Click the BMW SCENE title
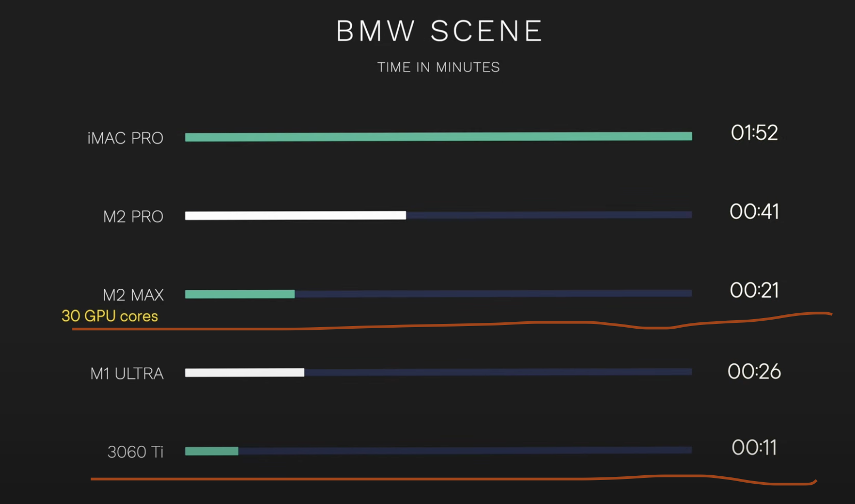855x504 pixels. coord(439,31)
